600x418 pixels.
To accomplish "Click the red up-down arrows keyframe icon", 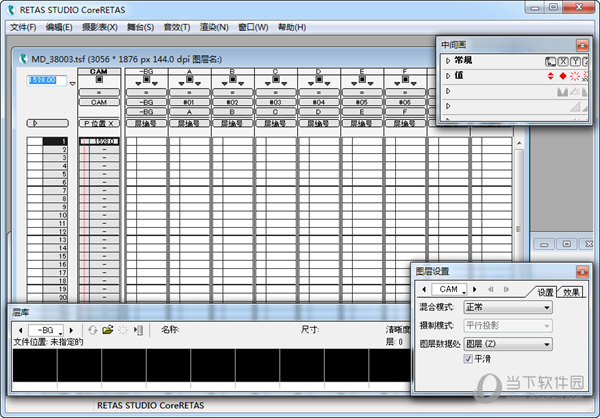I will click(x=551, y=76).
